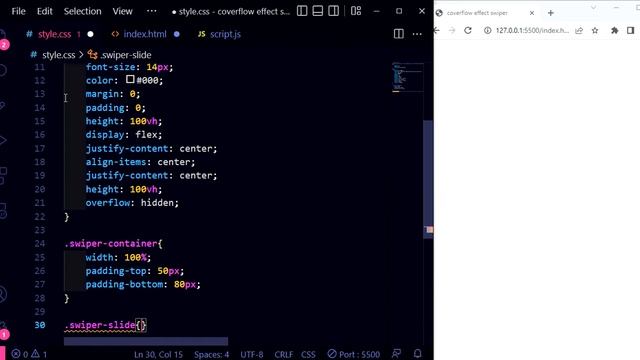Expand the overflow menu bar ellipsis
640x360 pixels.
151,11
